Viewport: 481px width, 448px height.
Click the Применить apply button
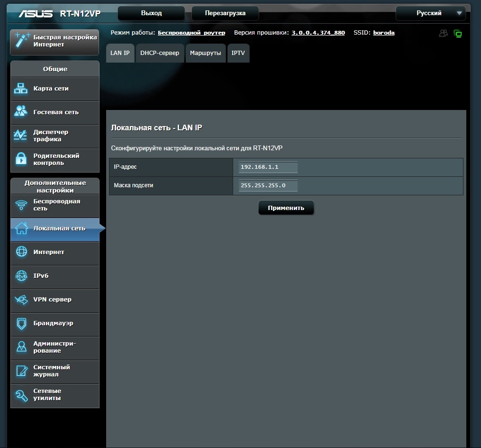(286, 208)
